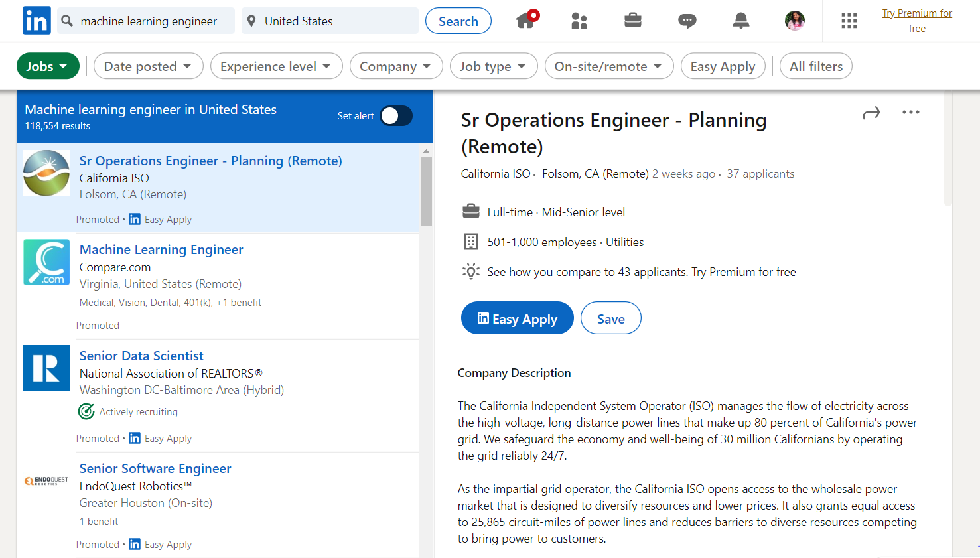Toggle the Set alert switch

pyautogui.click(x=396, y=116)
